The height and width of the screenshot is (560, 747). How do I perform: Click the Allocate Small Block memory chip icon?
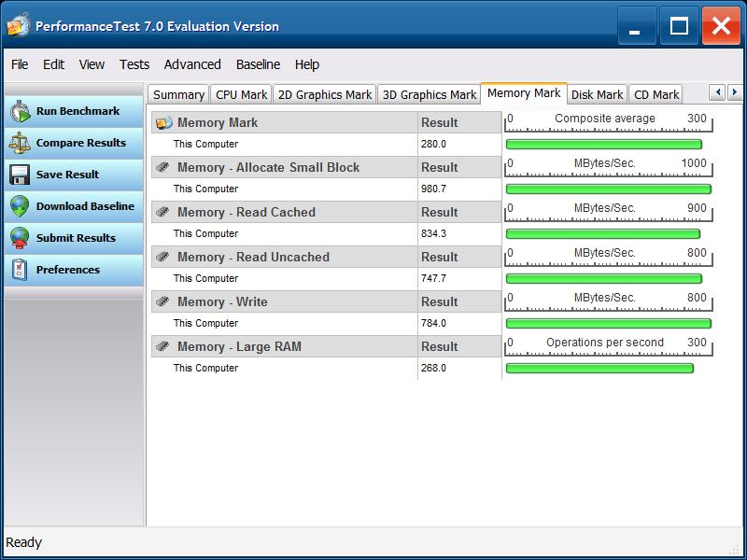162,167
